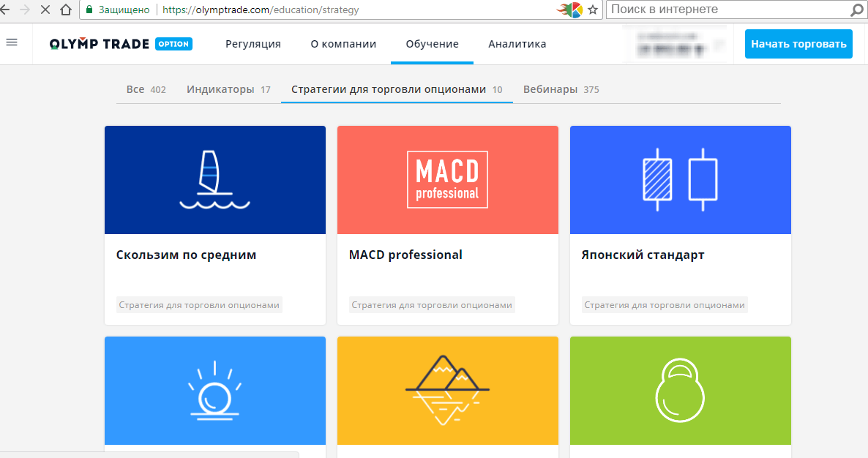Click the blurred account info in header
The width and height of the screenshot is (868, 458).
674,44
